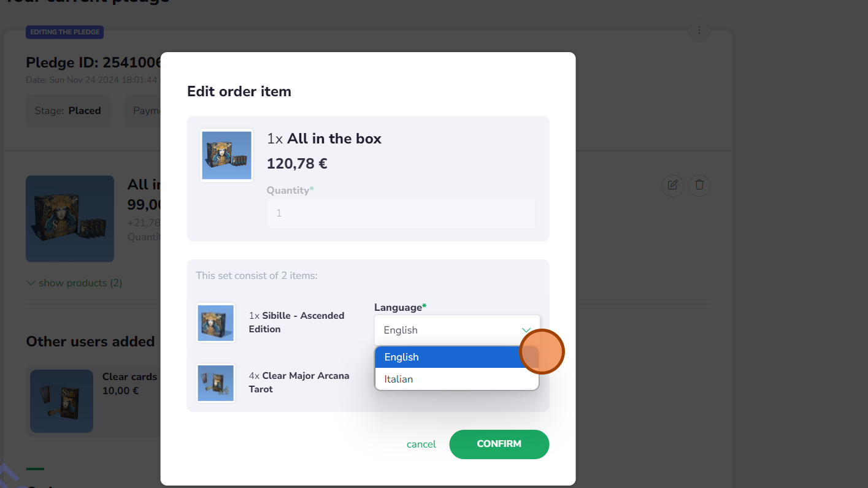Click the EDITING THE PLEDGE badge
This screenshot has height=488, width=868.
[64, 32]
